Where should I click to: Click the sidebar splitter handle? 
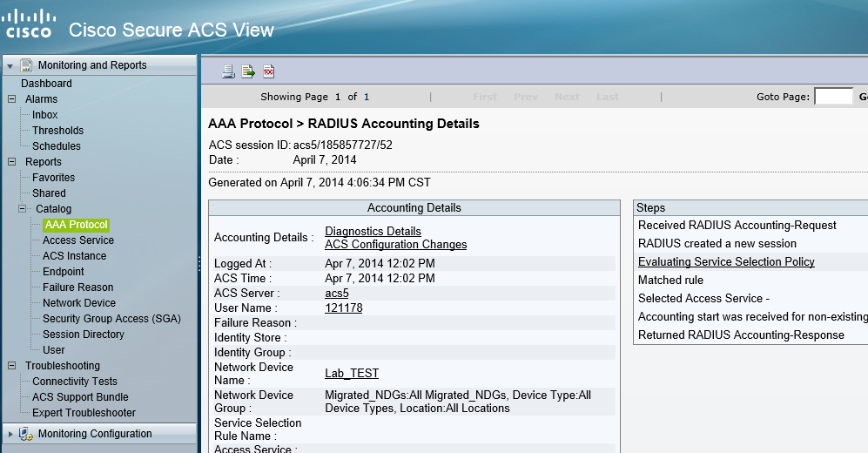[199, 264]
